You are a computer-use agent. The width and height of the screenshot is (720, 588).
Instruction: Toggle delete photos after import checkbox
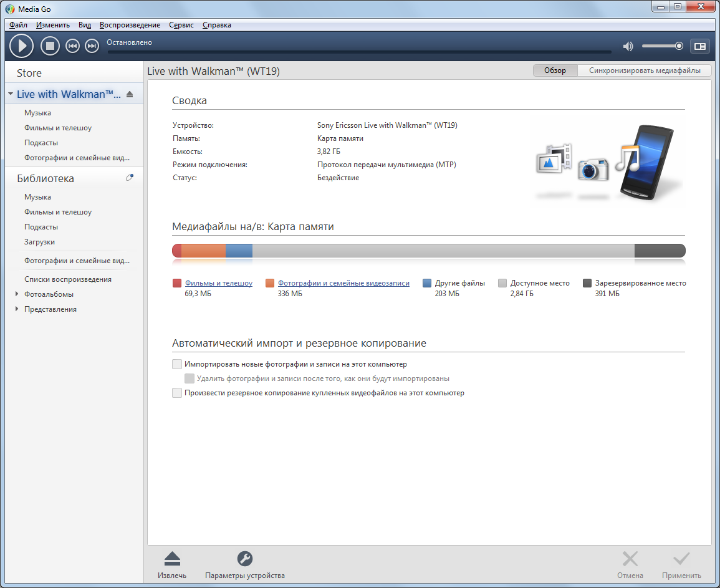click(x=189, y=378)
